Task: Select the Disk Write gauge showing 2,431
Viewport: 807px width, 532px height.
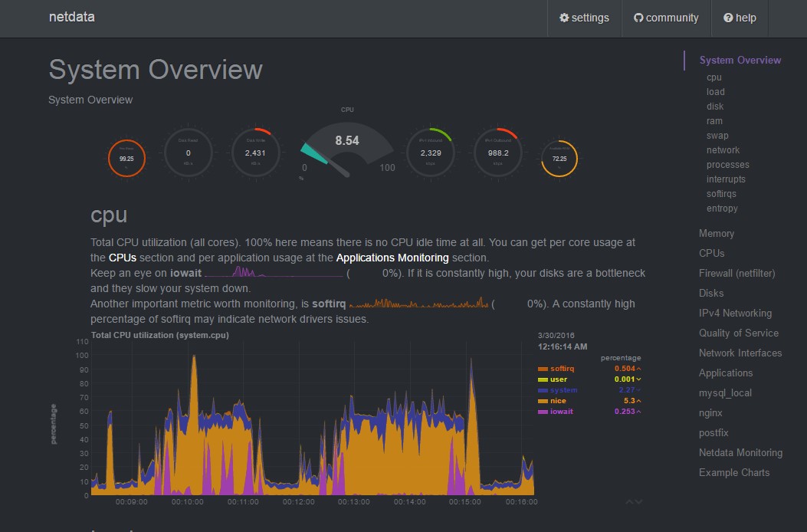Action: [x=255, y=153]
